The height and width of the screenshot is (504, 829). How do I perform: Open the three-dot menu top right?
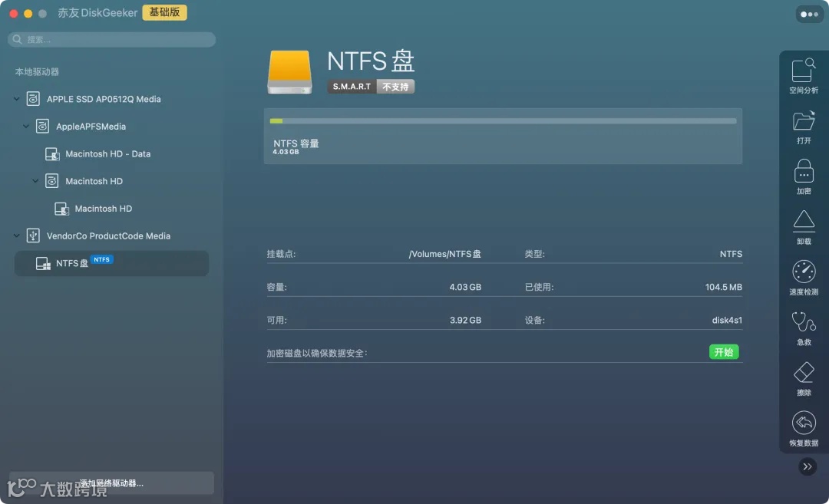(x=808, y=14)
